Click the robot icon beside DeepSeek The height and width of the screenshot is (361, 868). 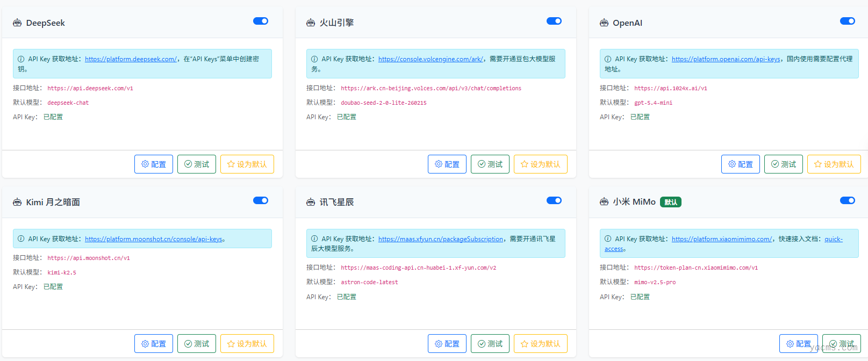(17, 23)
